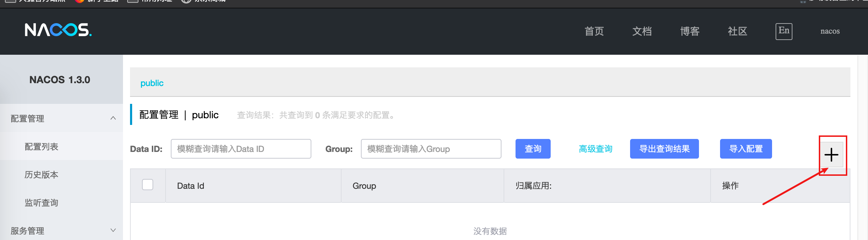868x240 pixels.
Task: Select the public namespace tab
Action: [152, 83]
